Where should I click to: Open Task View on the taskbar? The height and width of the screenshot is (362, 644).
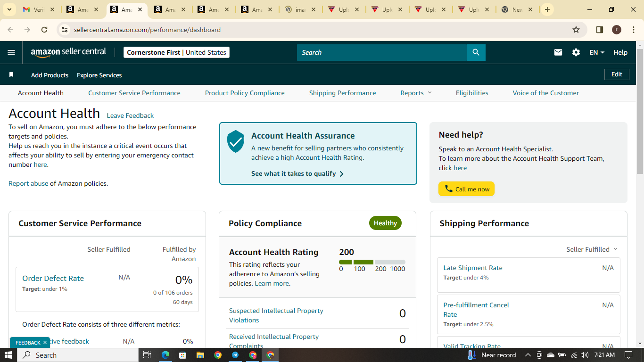(x=147, y=355)
